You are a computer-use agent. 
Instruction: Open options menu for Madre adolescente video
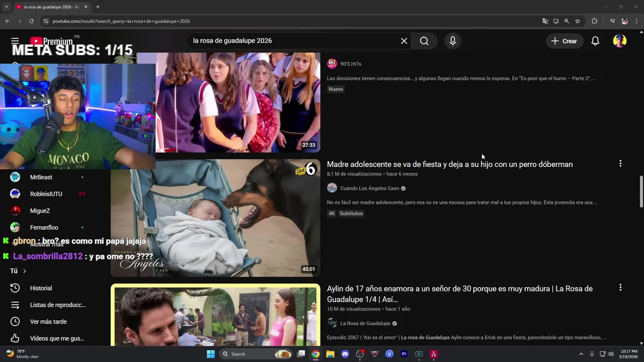point(620,163)
